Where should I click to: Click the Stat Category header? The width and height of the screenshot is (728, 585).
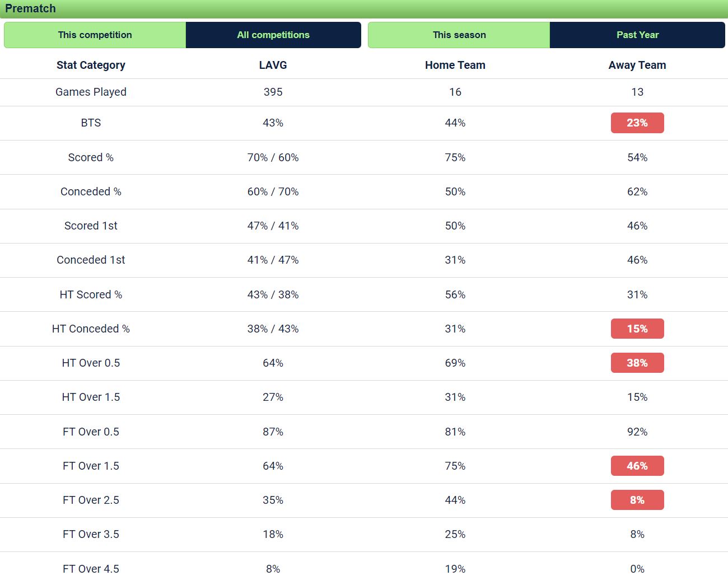pyautogui.click(x=91, y=65)
